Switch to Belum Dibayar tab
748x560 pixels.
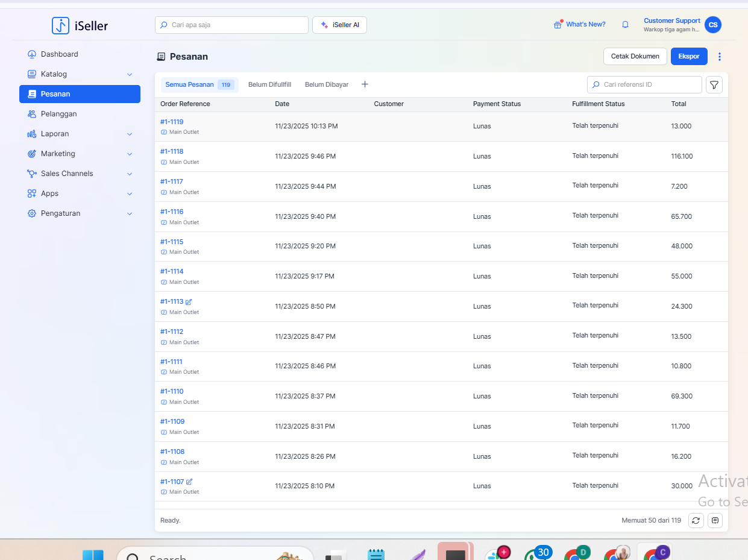(327, 84)
